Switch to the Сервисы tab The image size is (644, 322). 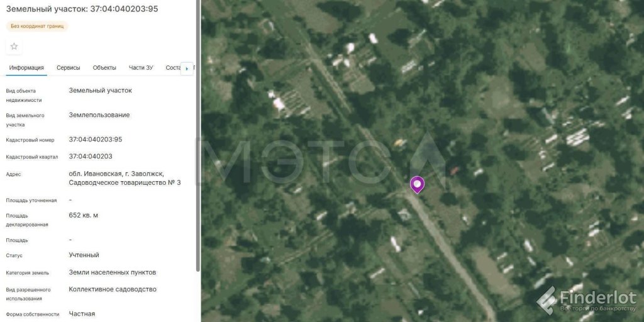click(68, 68)
